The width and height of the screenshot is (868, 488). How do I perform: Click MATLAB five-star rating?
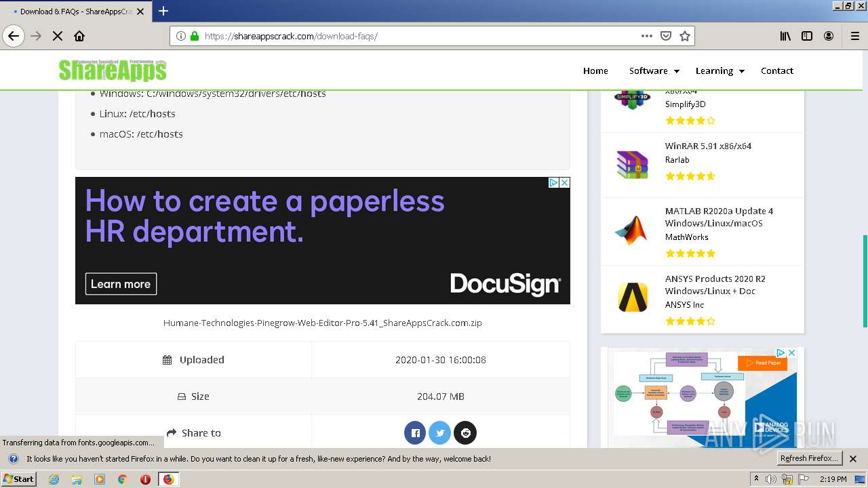point(690,253)
